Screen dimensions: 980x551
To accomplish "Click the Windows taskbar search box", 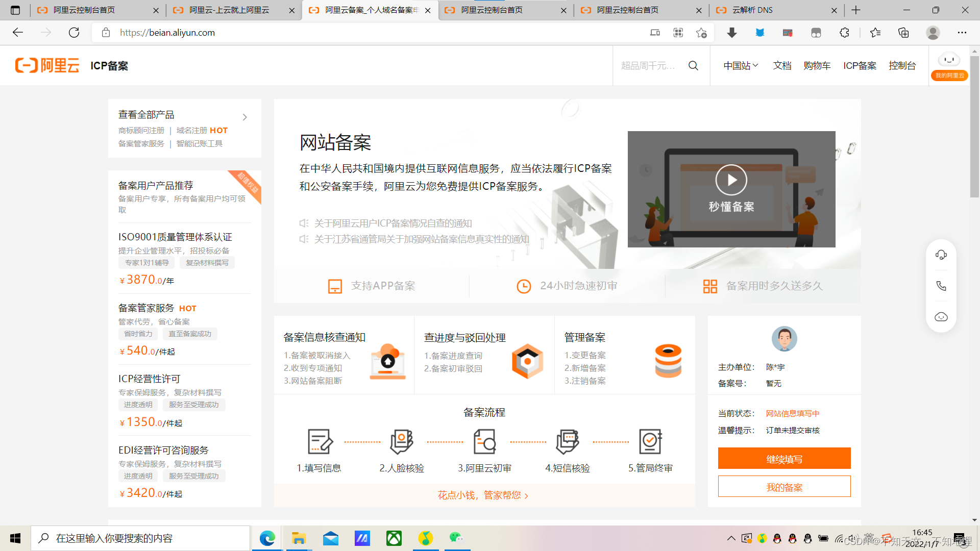I will (140, 538).
